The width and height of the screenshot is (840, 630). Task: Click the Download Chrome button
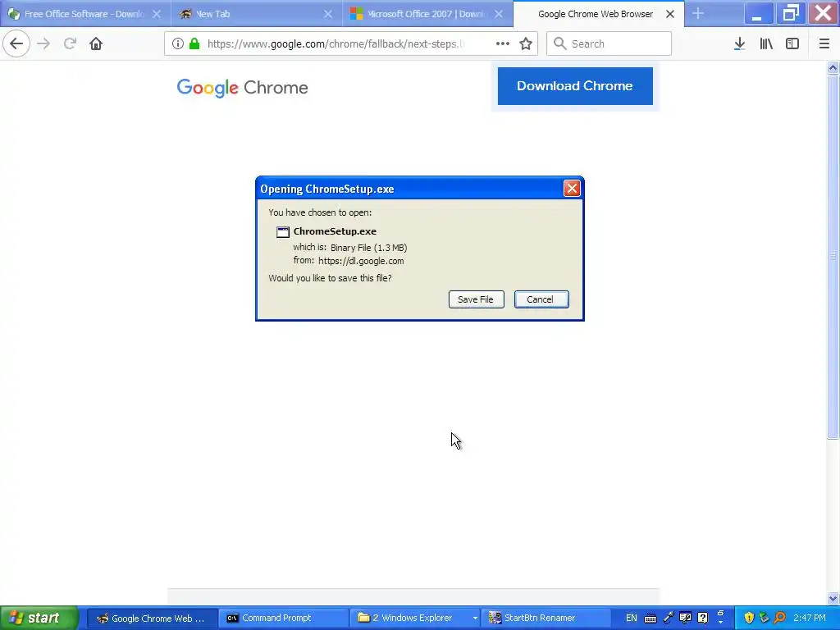point(575,85)
